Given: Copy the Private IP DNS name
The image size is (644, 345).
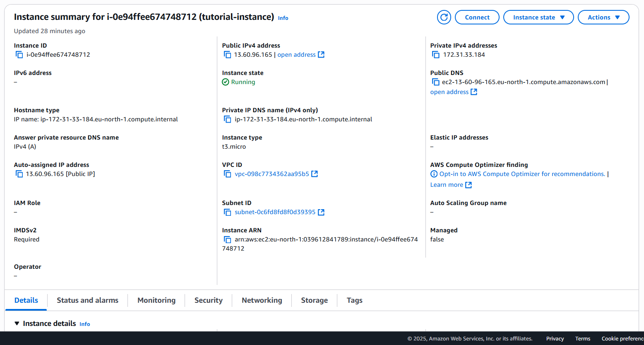Looking at the screenshot, I should 227,119.
